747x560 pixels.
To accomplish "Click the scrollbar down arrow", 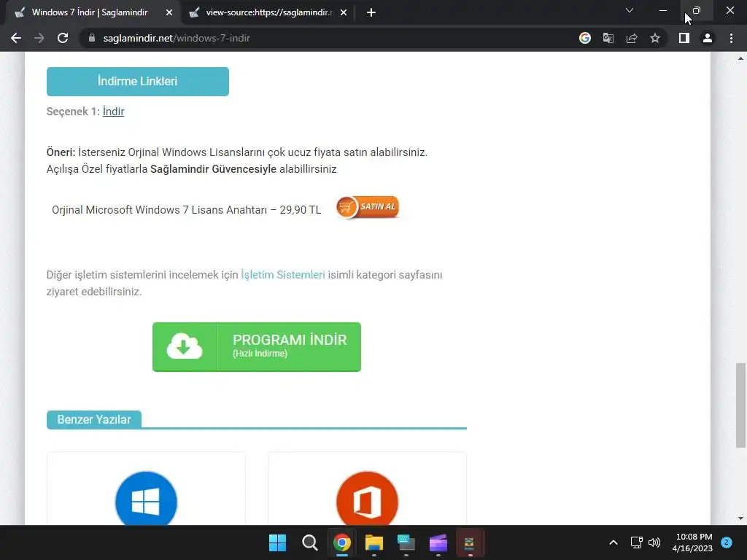I will click(x=740, y=518).
